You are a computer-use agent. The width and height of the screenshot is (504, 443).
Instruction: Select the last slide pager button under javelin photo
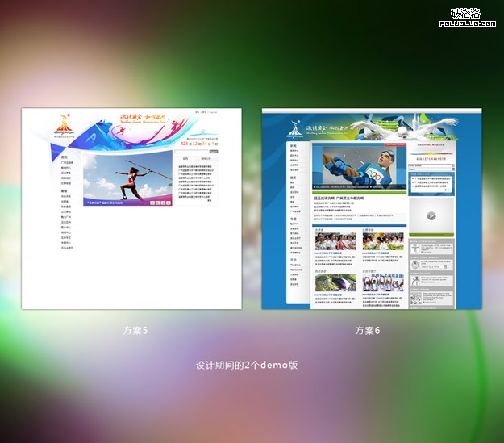point(168,202)
